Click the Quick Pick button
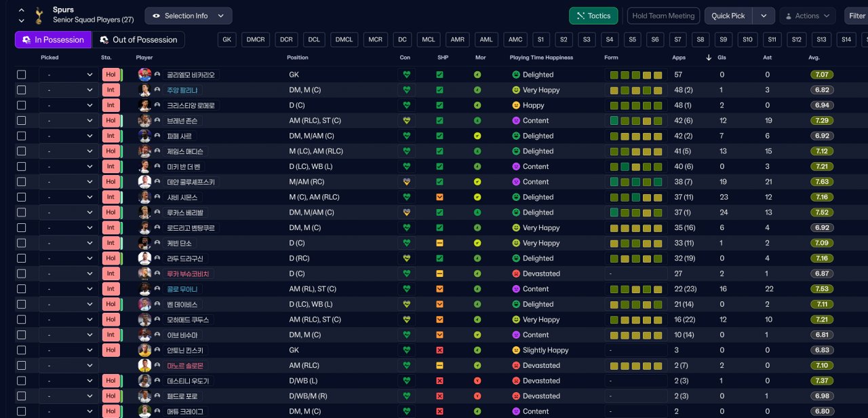Screen dimensions: 868x418 tap(728, 16)
